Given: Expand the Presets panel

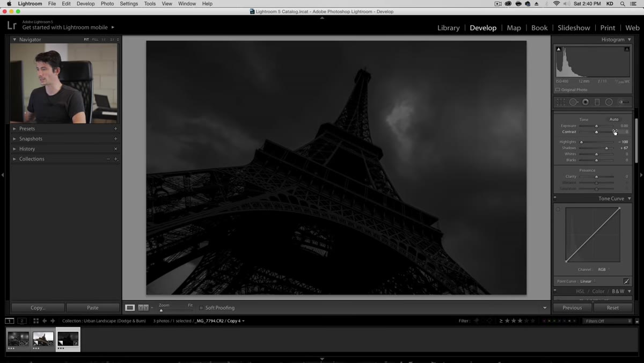Looking at the screenshot, I should [x=14, y=129].
